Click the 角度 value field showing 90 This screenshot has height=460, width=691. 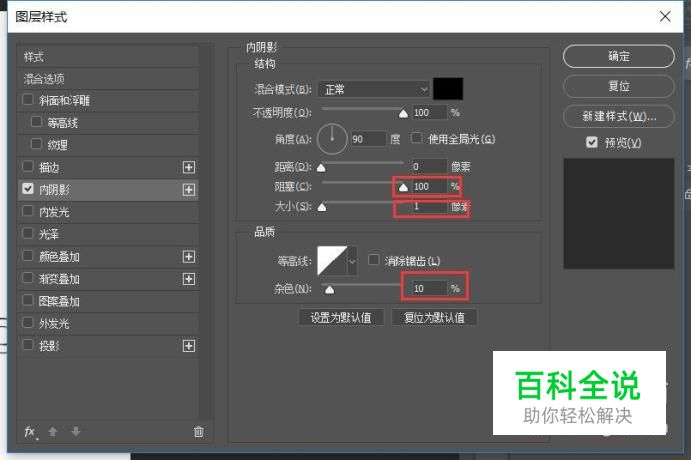(368, 139)
